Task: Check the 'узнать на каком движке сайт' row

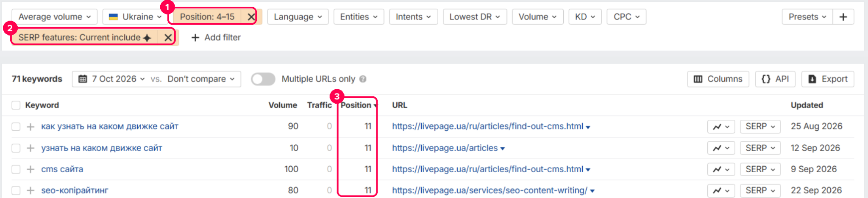Action: (16, 148)
